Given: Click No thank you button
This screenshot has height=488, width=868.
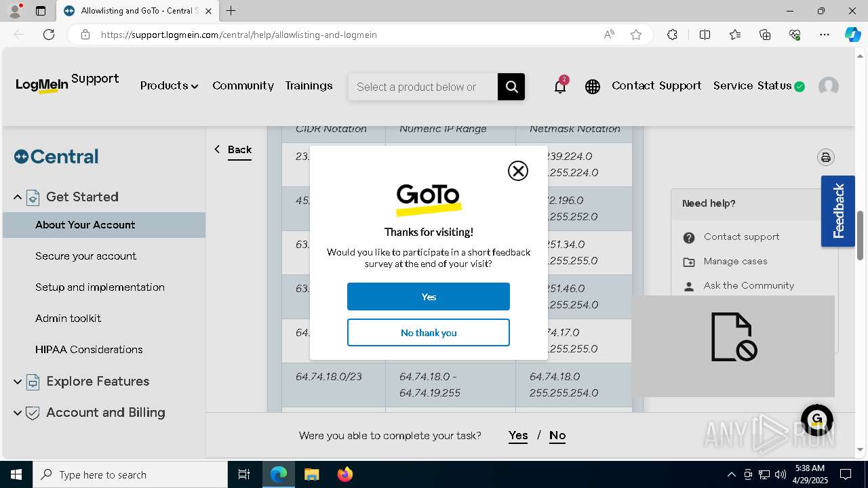Looking at the screenshot, I should pyautogui.click(x=429, y=333).
